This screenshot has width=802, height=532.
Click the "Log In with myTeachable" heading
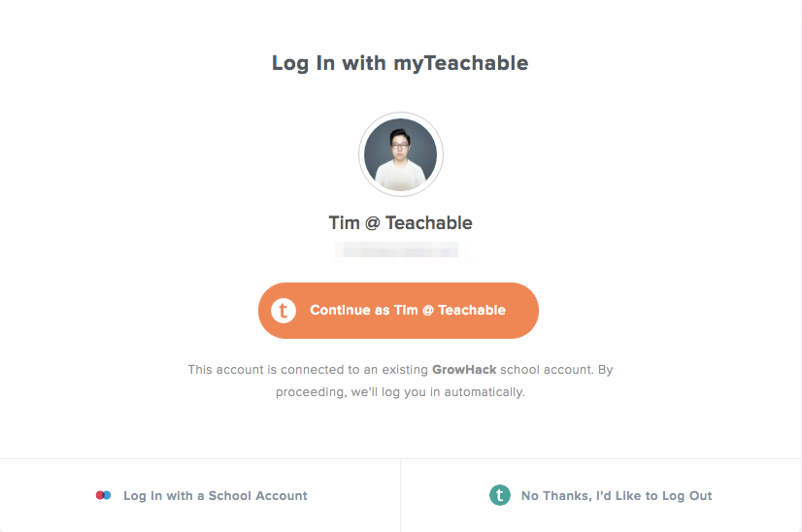point(400,63)
